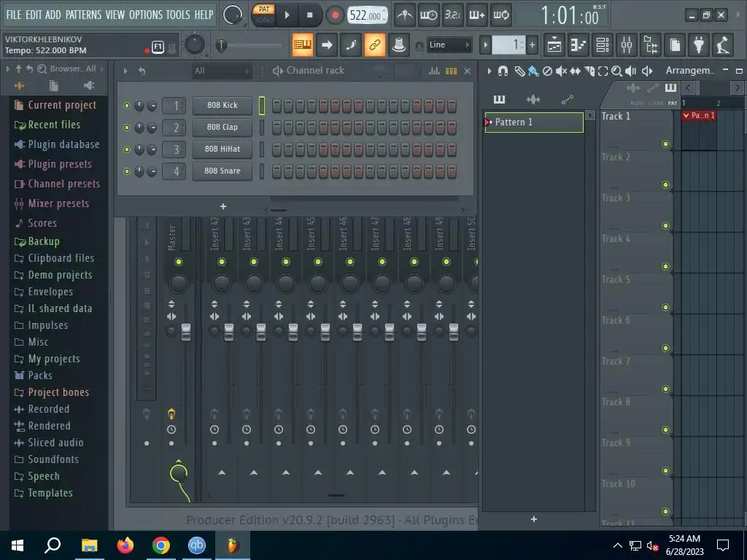
Task: Add a channel with the rack plus button
Action: pos(223,206)
